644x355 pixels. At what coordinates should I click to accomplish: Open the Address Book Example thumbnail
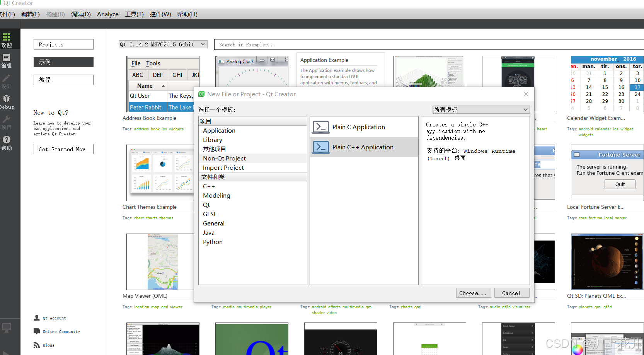pos(163,84)
